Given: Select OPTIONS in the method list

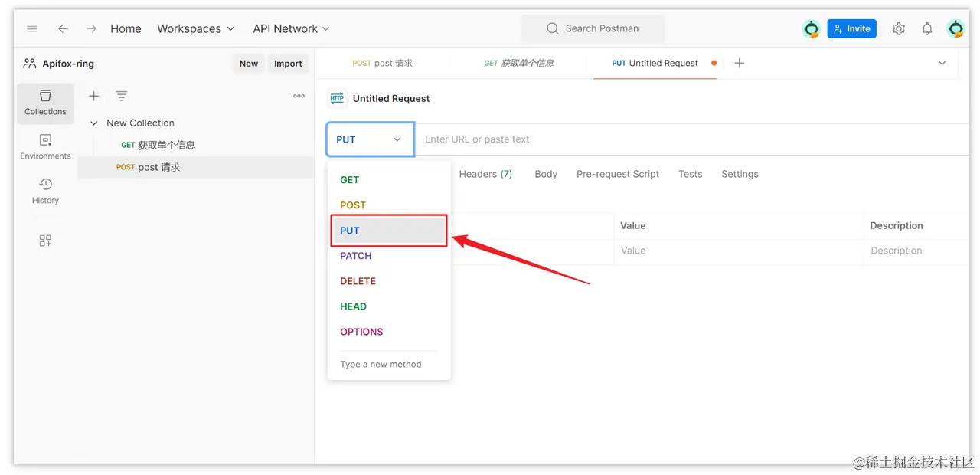Looking at the screenshot, I should point(389,332).
